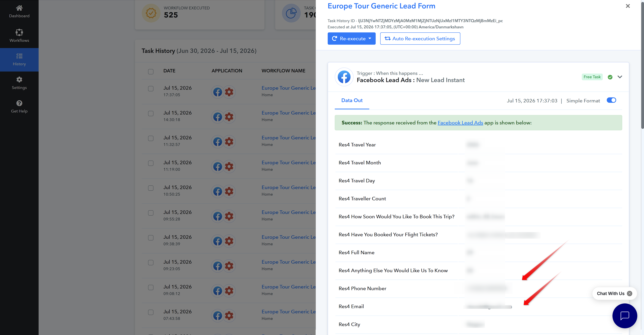644x335 pixels.
Task: Check the row for Jul 15 09:38:39
Action: pyautogui.click(x=151, y=238)
